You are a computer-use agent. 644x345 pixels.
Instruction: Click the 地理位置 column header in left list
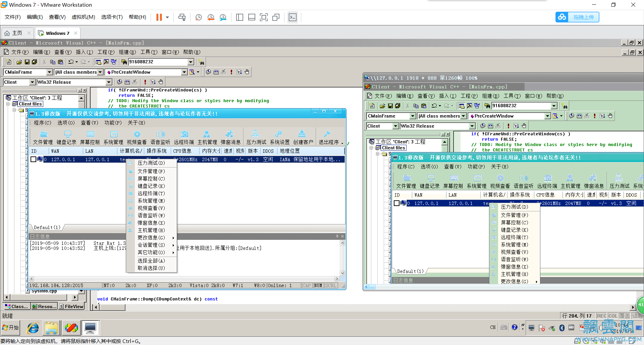pos(290,151)
